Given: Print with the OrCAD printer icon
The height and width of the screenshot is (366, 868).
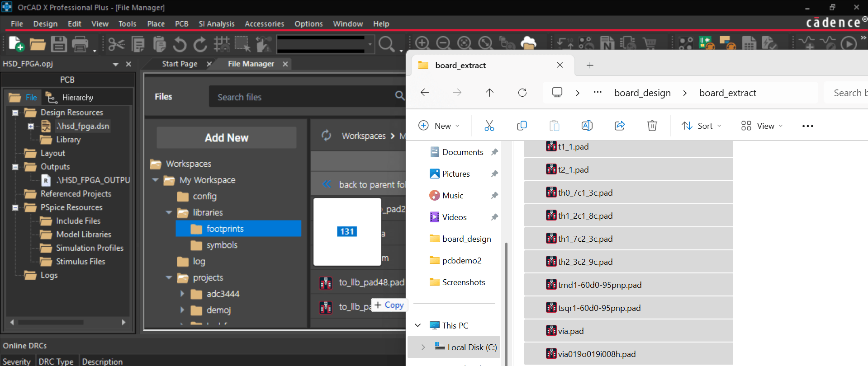Looking at the screenshot, I should [80, 44].
